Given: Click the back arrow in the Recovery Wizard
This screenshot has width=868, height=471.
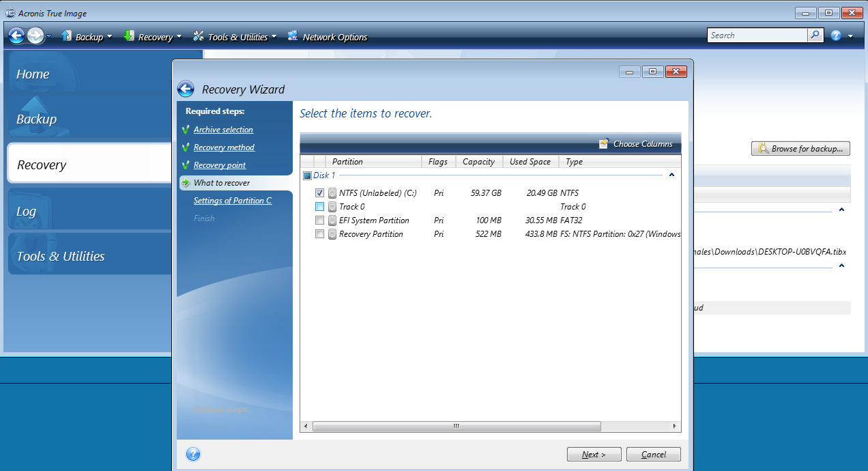Looking at the screenshot, I should 185,89.
